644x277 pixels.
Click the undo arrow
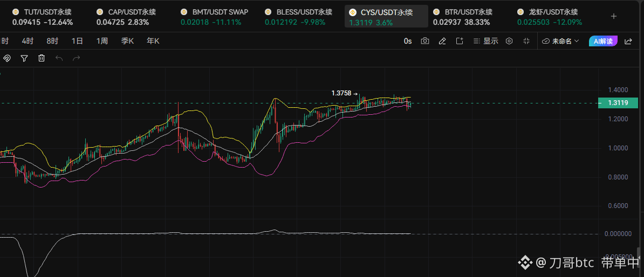point(59,58)
